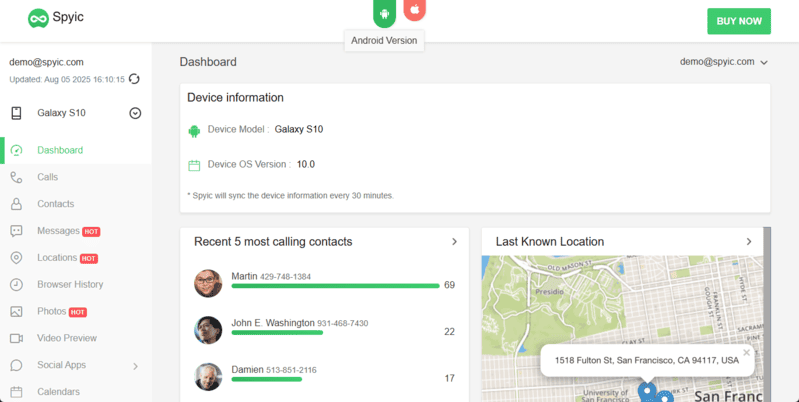Open the Last Known Location panel arrow
Viewport: 799px width, 402px height.
(x=749, y=241)
